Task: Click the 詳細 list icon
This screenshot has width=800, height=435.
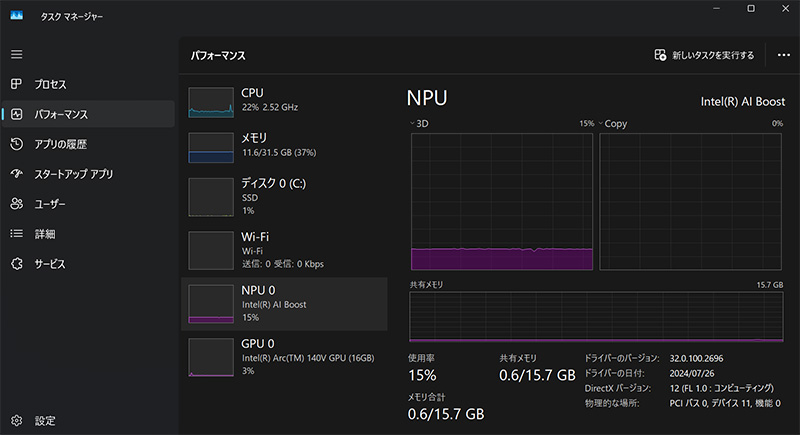Action: pyautogui.click(x=16, y=234)
